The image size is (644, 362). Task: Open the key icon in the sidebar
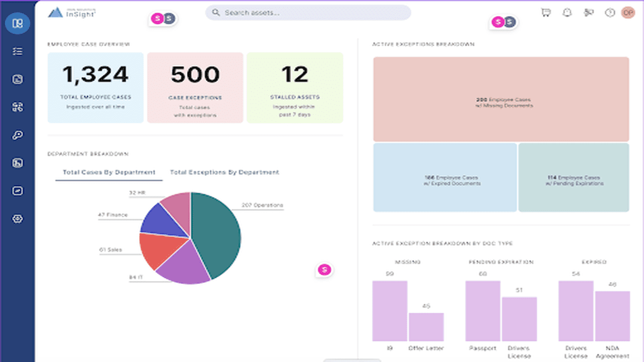[x=18, y=135]
